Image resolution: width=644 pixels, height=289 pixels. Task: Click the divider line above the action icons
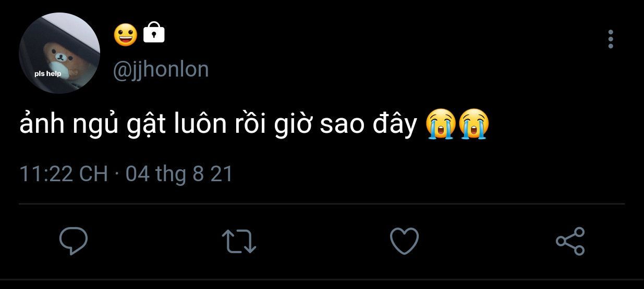tap(322, 204)
